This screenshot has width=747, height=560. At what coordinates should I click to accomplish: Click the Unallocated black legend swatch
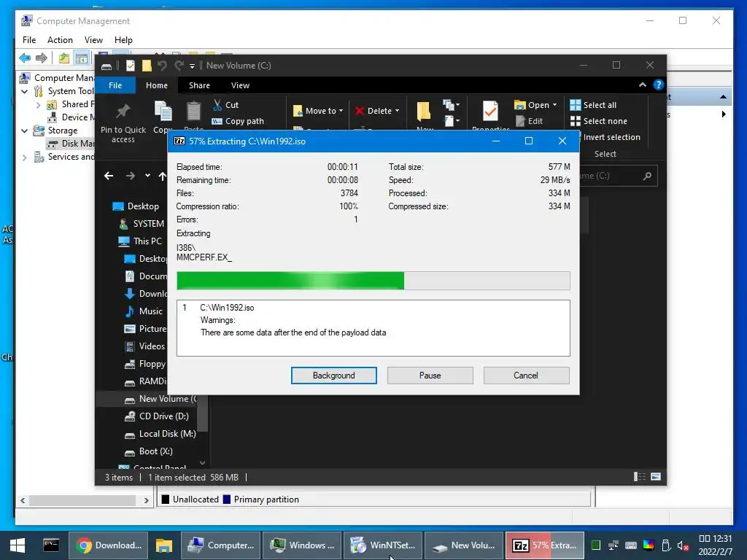coord(166,499)
